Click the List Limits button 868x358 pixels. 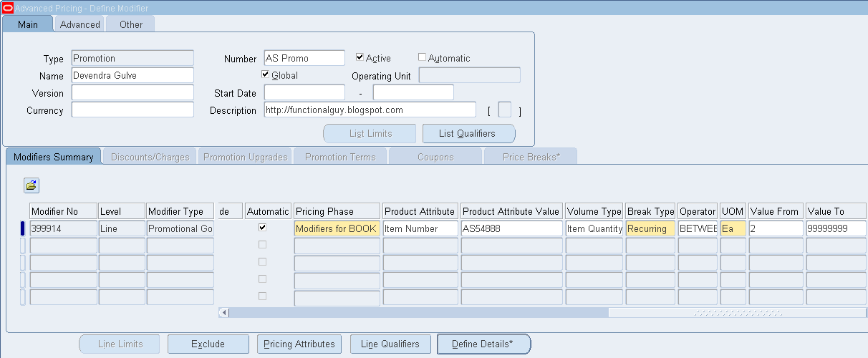click(370, 134)
